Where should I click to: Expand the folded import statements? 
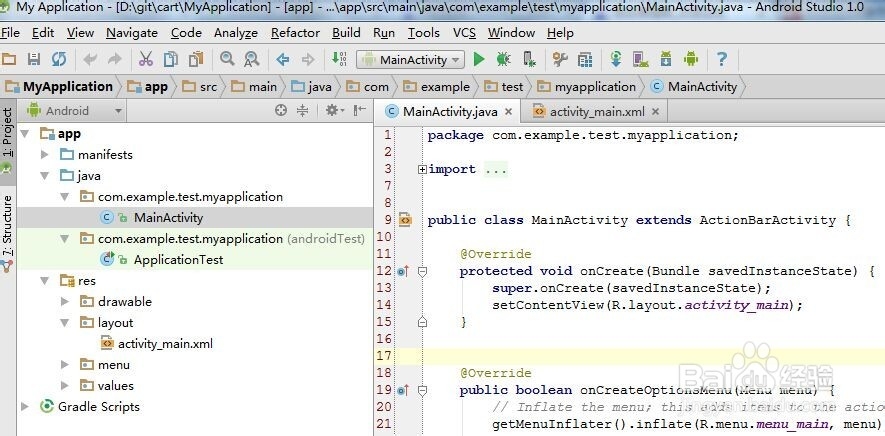(x=422, y=169)
